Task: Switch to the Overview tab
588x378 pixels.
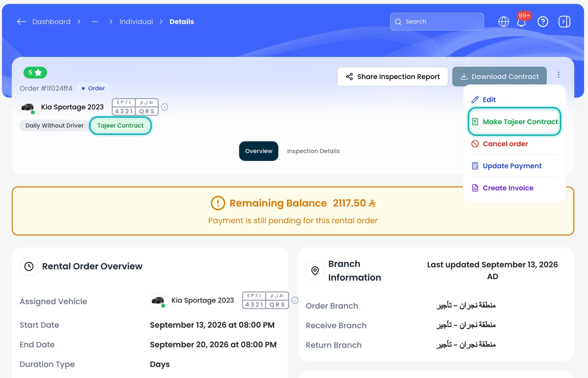Action: [x=259, y=151]
